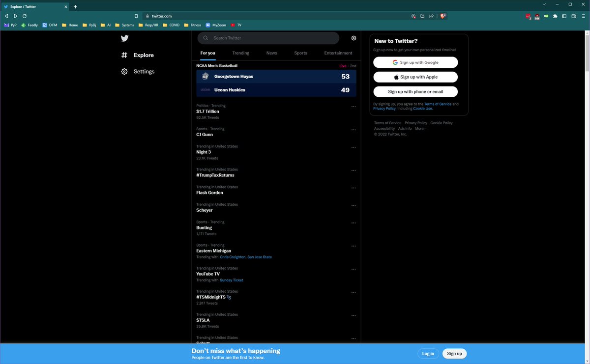Switch to the Trending tab

pos(240,53)
